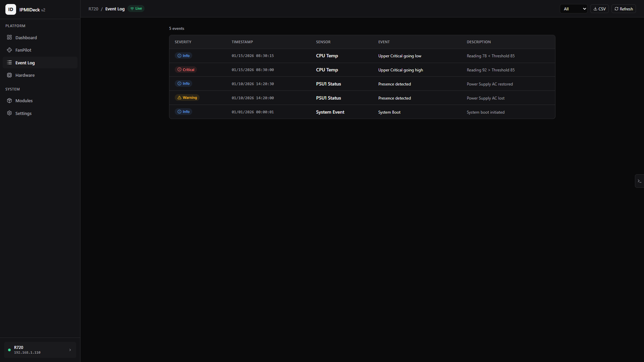644x362 pixels.
Task: Click System boot initiated description
Action: 486,112
